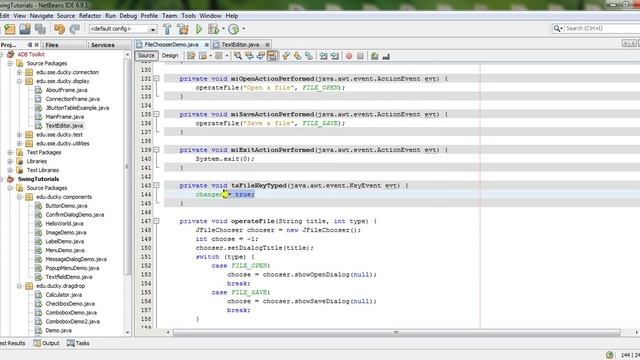Open the Refactor menu
The image size is (640, 360).
pyautogui.click(x=90, y=16)
